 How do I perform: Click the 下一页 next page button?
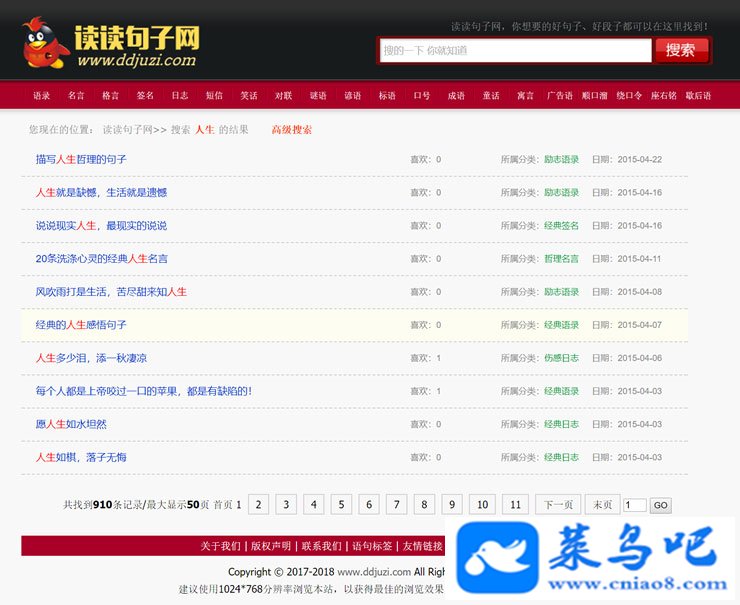click(558, 504)
